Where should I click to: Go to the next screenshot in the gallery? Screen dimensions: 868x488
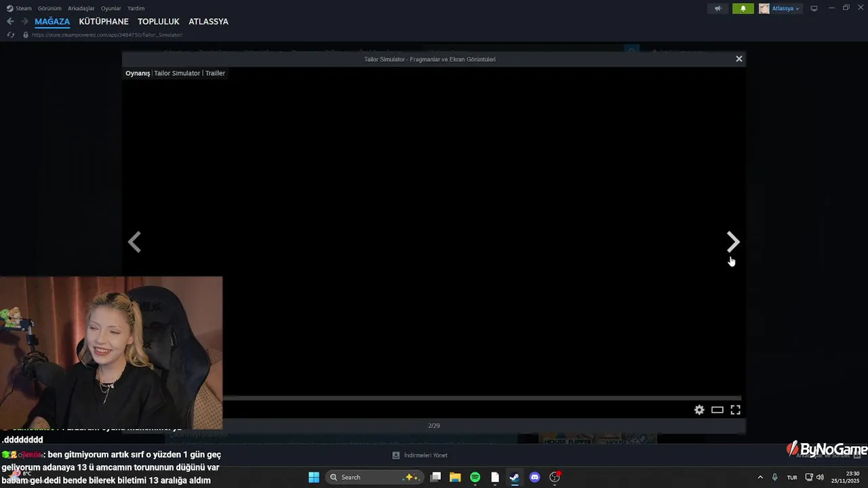pos(733,241)
